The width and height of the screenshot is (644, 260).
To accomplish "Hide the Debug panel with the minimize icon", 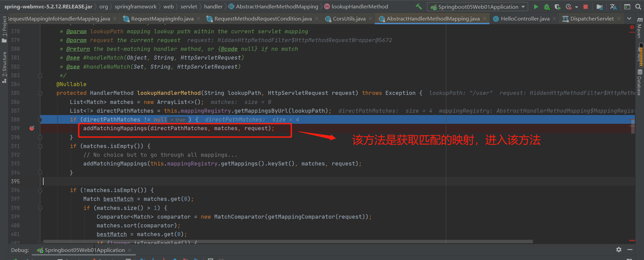I will tap(630, 250).
